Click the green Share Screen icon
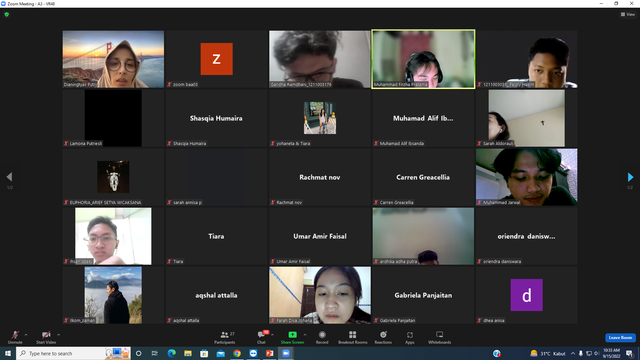 point(292,335)
